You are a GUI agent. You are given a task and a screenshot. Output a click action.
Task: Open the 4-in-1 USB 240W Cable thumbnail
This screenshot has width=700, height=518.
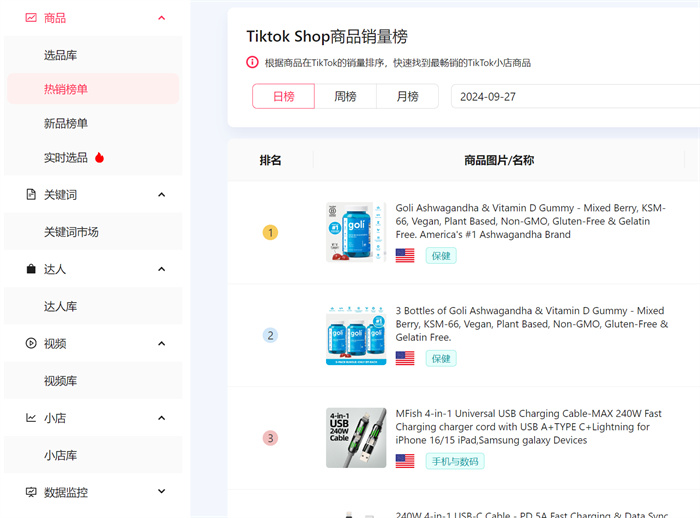pyautogui.click(x=356, y=438)
